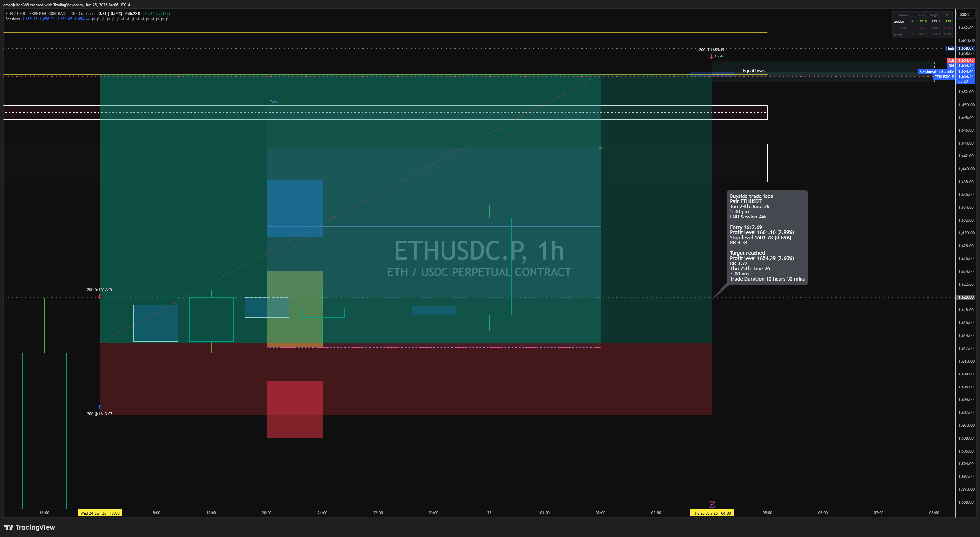The height and width of the screenshot is (537, 980).
Task: Click the red Ask 1,654.45 price label
Action: tap(961, 60)
